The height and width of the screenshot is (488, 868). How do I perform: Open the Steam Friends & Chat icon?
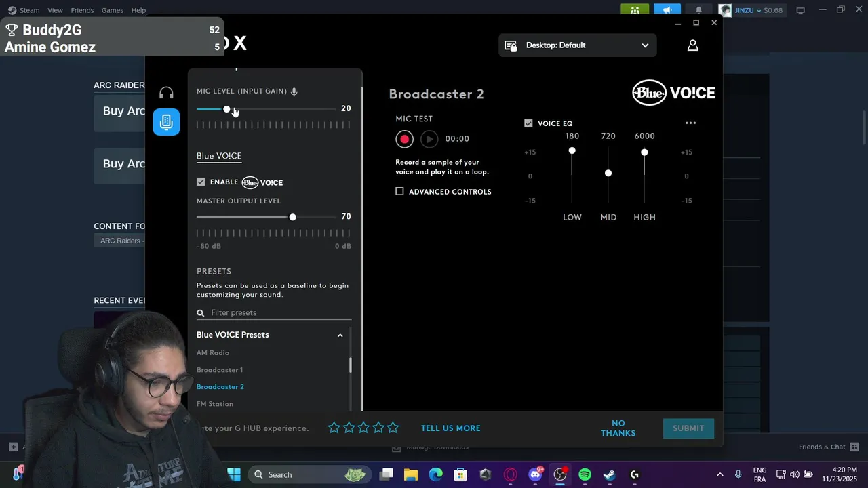tap(854, 447)
